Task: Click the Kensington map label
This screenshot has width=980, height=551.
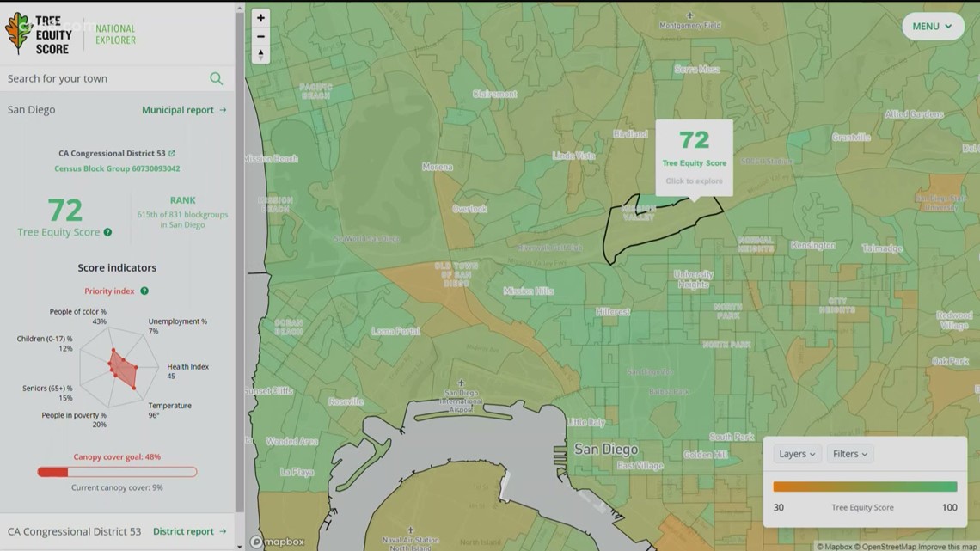Action: point(812,246)
